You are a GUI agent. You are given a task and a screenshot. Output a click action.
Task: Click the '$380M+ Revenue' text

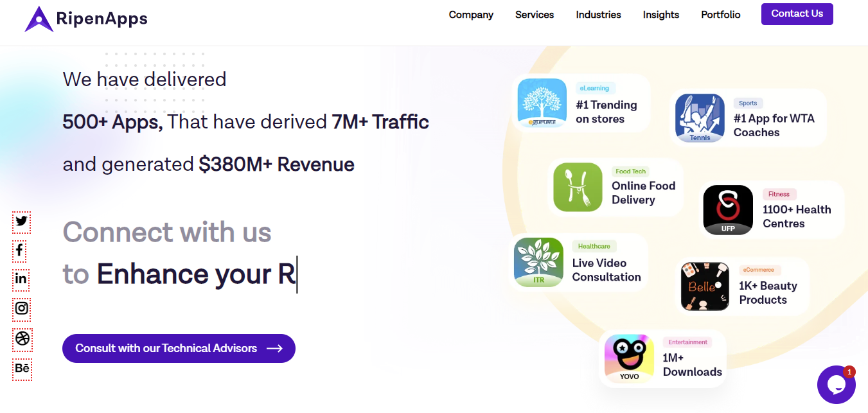(276, 164)
